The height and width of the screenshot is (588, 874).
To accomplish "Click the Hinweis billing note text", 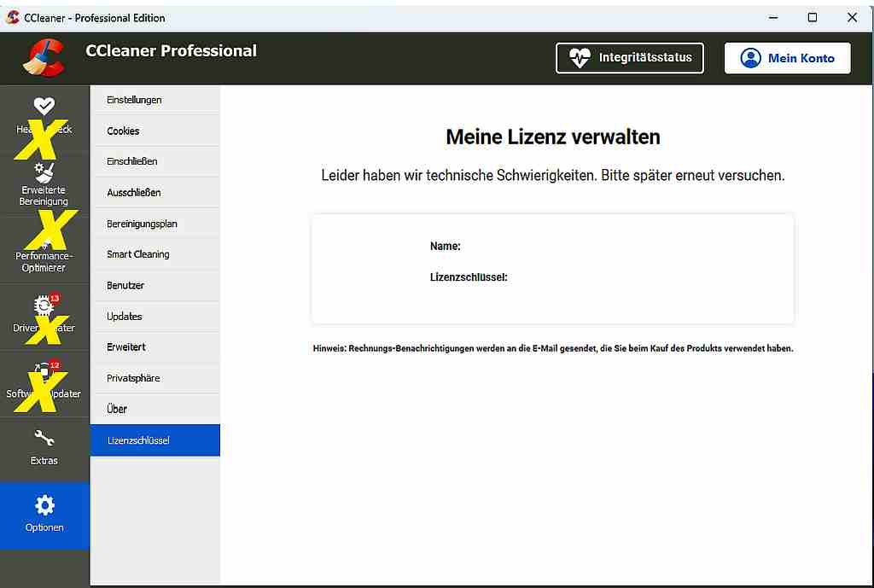I will tap(553, 348).
